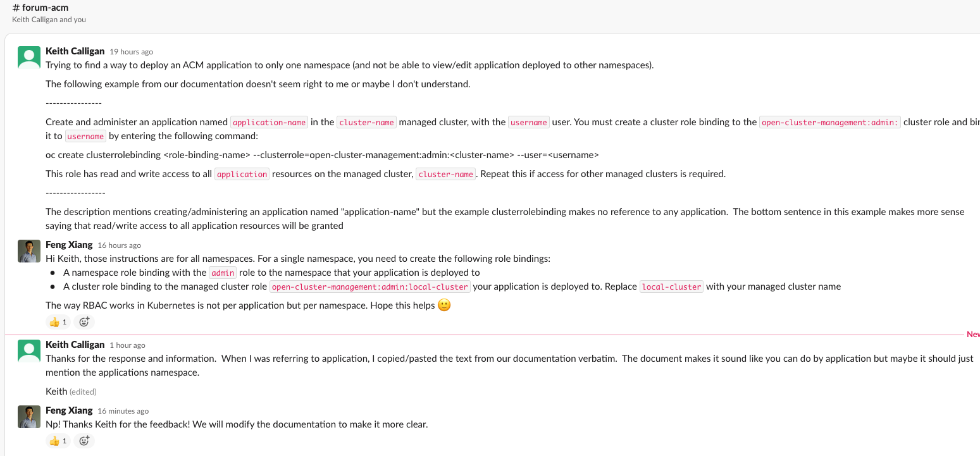
Task: Click the 'cluster-name' code before 'managed cluster, with the'
Action: tap(366, 123)
